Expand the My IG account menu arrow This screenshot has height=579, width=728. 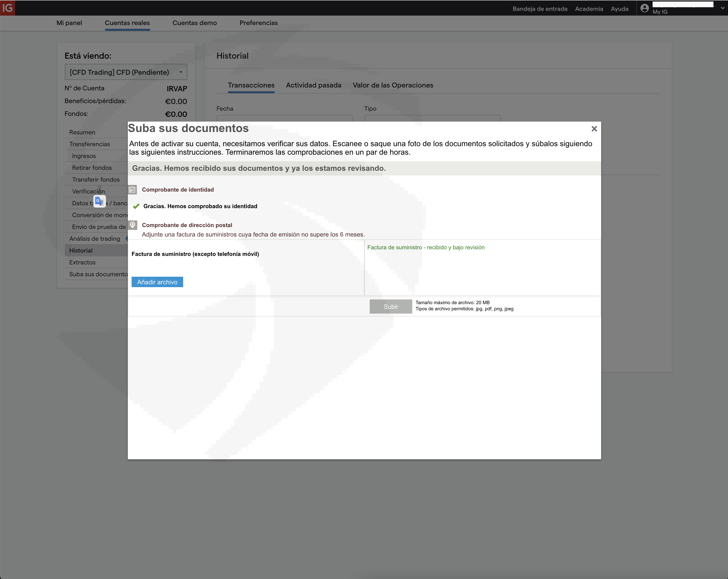[722, 8]
